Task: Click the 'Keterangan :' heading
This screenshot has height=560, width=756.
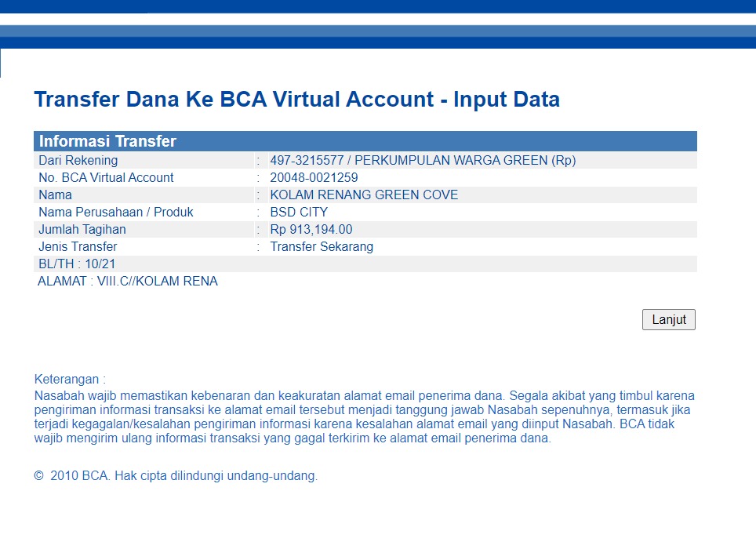Action: point(70,380)
